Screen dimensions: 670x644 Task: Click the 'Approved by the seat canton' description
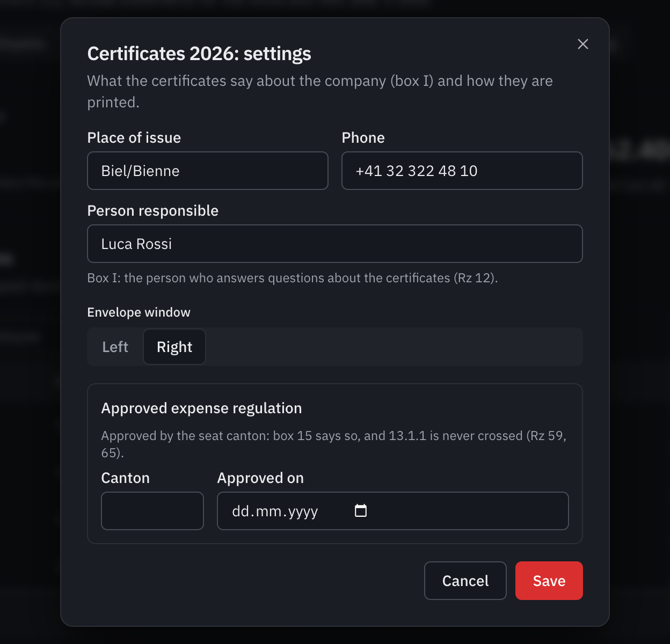pos(334,444)
